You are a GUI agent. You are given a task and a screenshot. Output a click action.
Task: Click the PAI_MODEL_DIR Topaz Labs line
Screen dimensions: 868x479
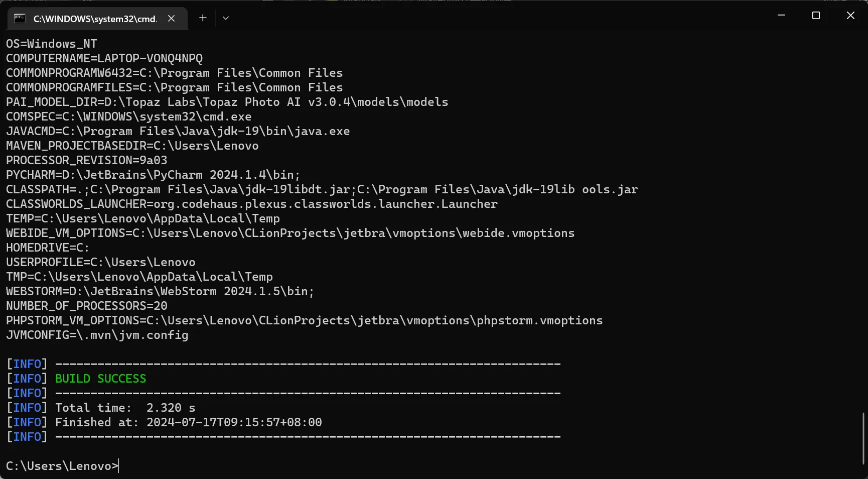click(x=227, y=102)
